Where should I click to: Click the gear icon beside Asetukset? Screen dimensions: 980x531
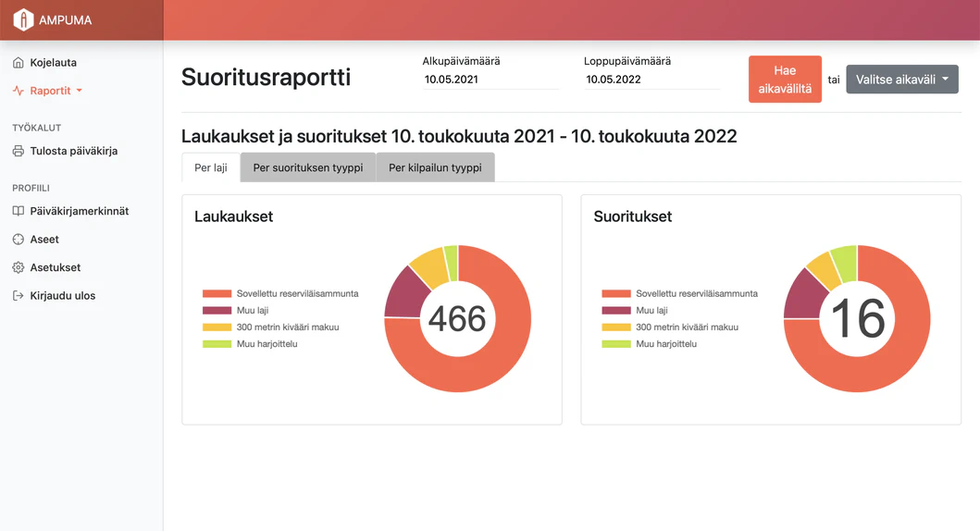[x=19, y=267]
